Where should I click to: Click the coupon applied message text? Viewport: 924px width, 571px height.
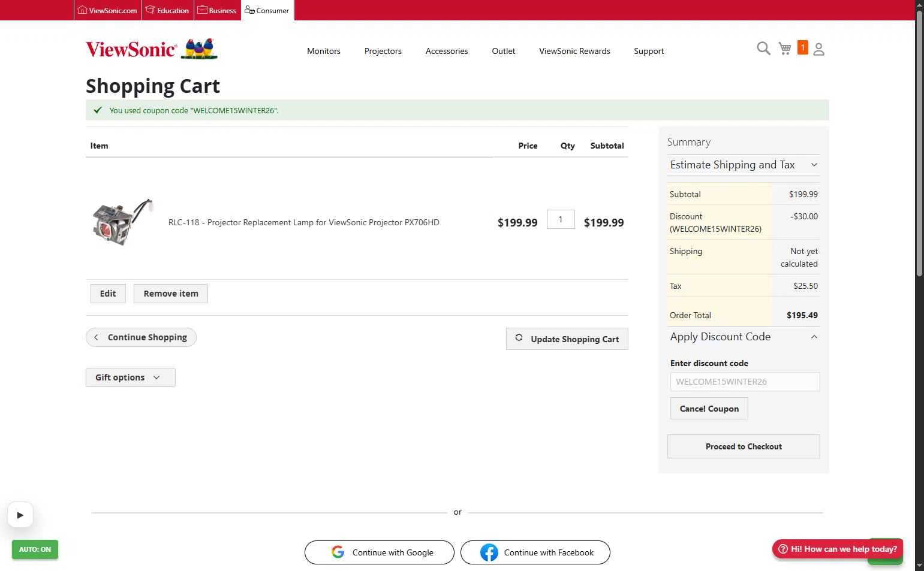(194, 110)
